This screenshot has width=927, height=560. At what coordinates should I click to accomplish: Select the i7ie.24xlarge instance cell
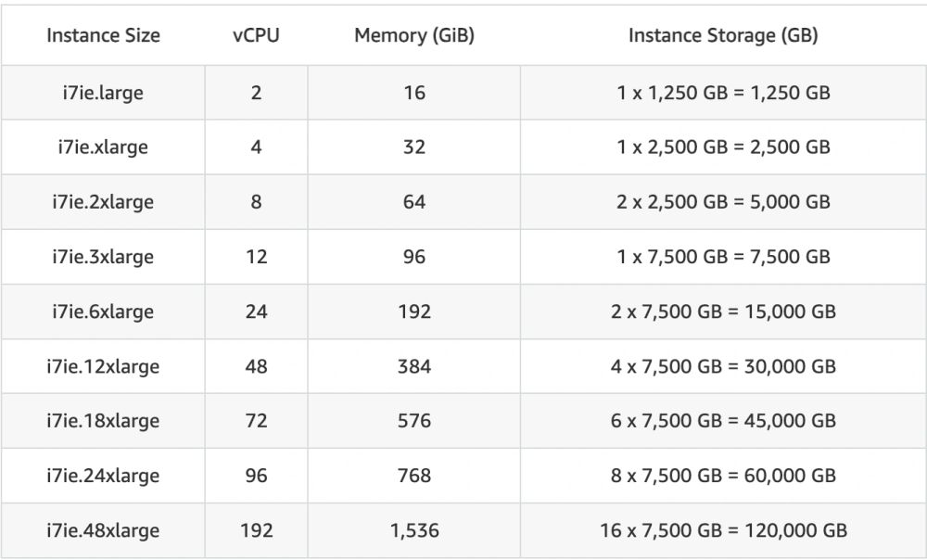103,476
